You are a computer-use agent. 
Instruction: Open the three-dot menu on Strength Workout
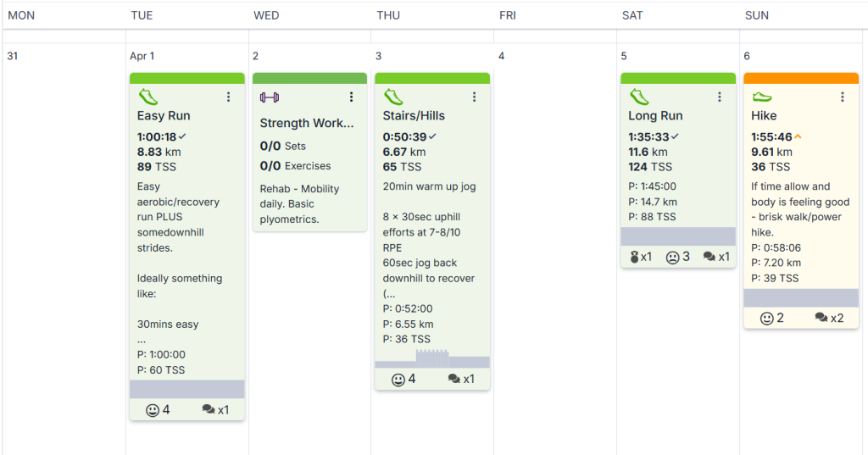click(351, 97)
